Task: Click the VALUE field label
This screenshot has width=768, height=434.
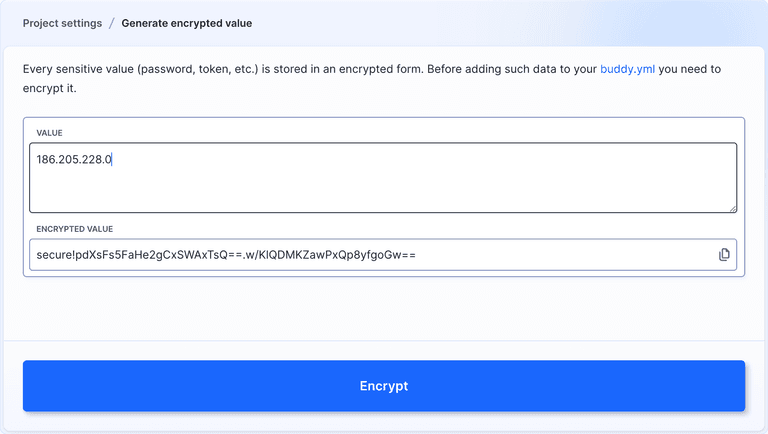Action: (x=50, y=133)
